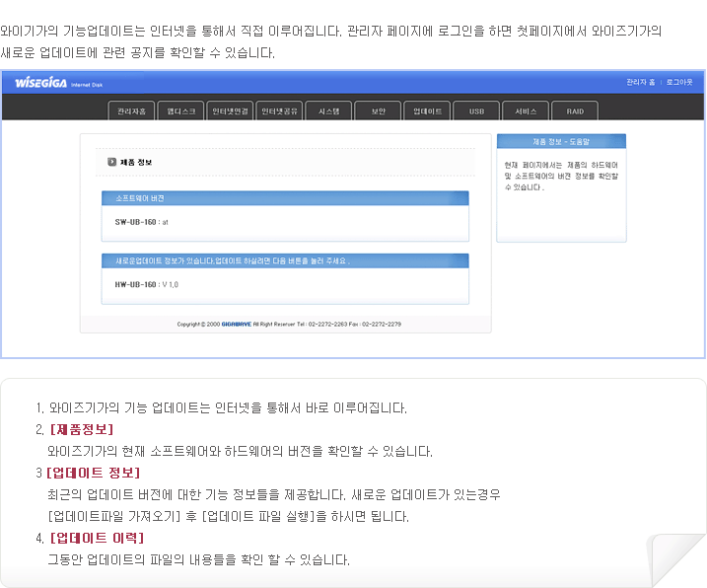
Task: Click the HW-UB-160 version text
Action: [x=146, y=284]
